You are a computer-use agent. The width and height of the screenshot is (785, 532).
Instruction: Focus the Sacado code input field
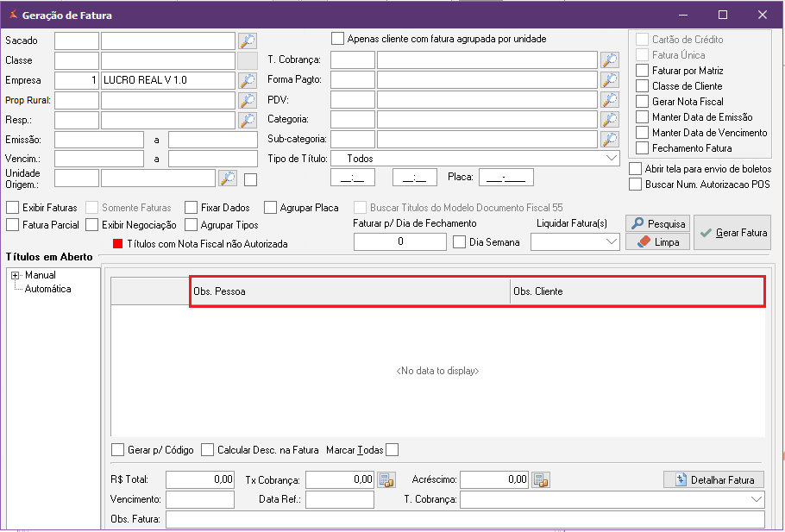pos(77,41)
